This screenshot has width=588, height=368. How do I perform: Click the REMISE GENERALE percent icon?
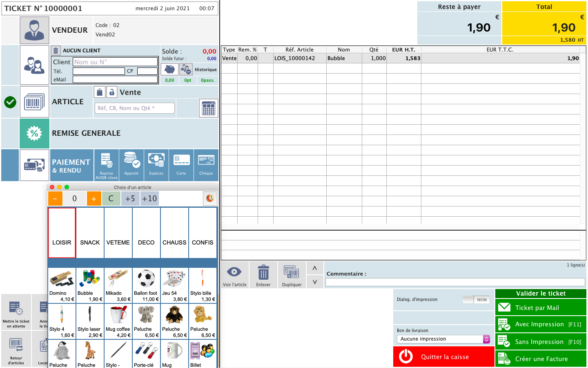34,133
